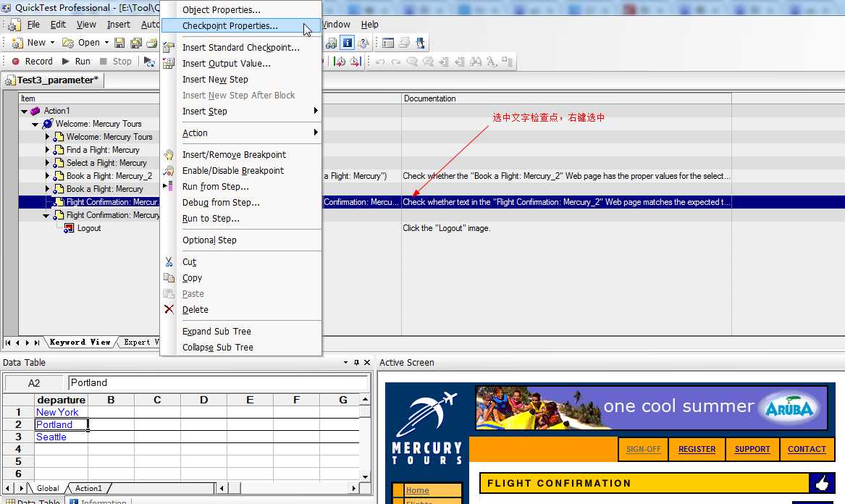Select Optional Step menu entry

click(x=241, y=240)
